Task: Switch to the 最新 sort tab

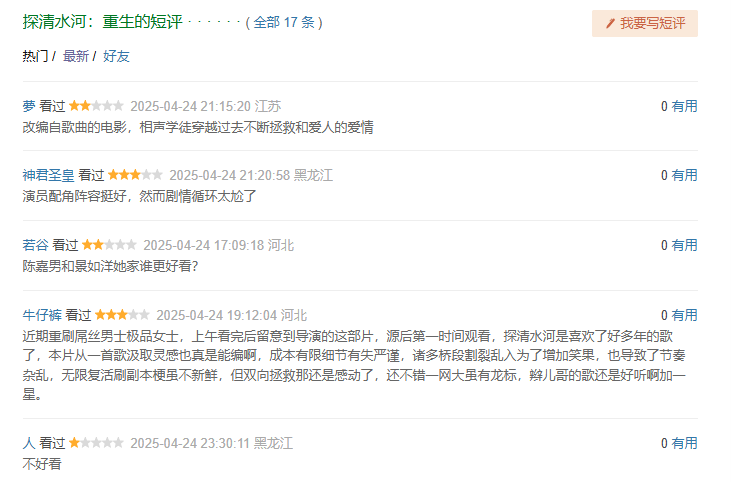Action: tap(76, 56)
